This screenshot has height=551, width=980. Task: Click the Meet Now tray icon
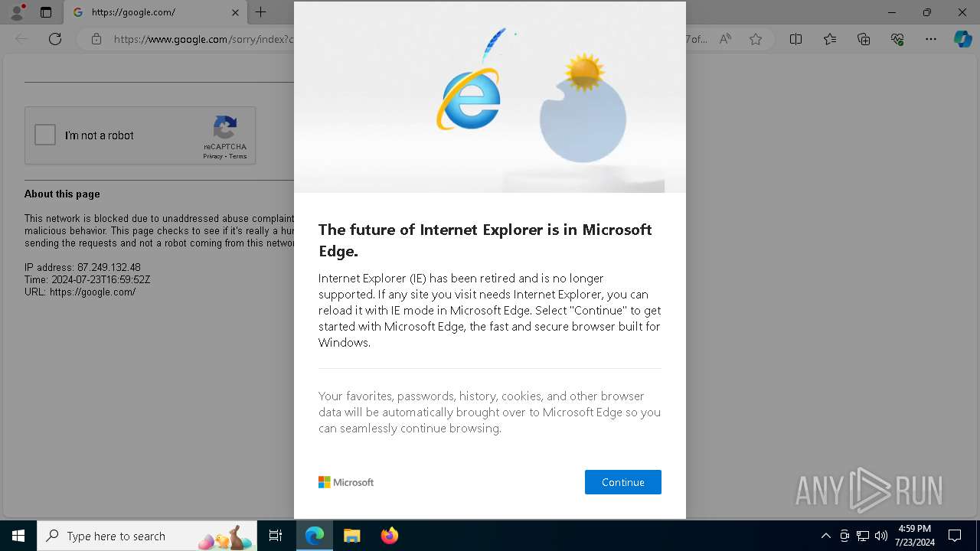tap(844, 536)
